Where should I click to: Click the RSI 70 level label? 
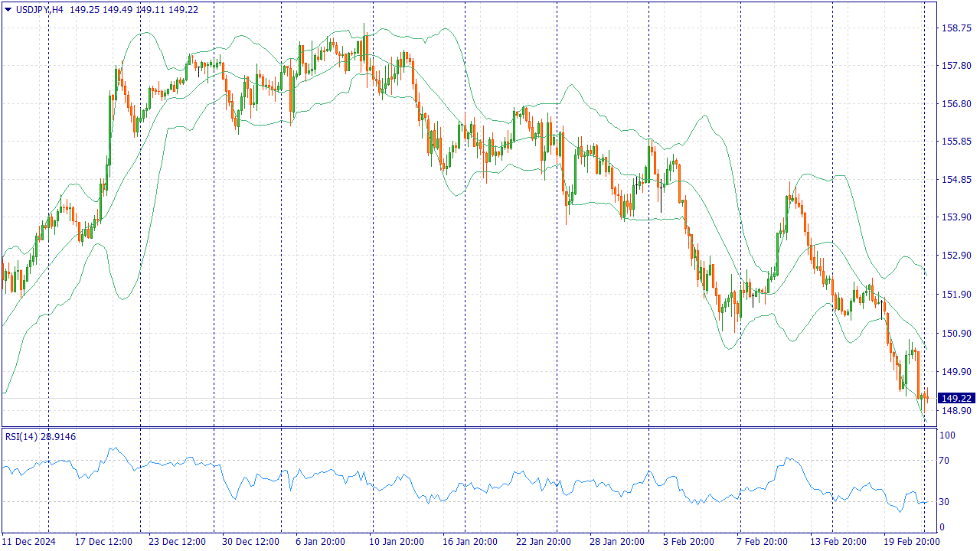[945, 461]
